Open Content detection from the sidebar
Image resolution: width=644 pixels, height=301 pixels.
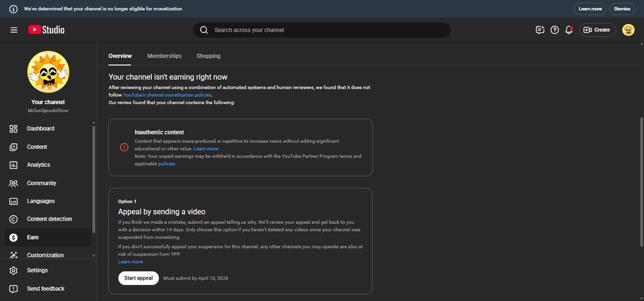click(x=48, y=219)
